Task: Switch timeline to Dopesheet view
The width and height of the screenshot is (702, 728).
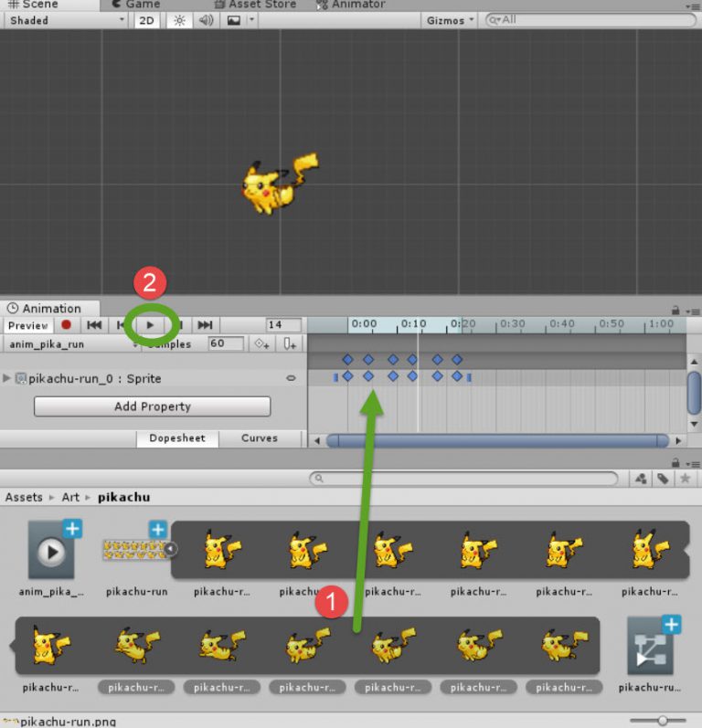Action: coord(177,438)
